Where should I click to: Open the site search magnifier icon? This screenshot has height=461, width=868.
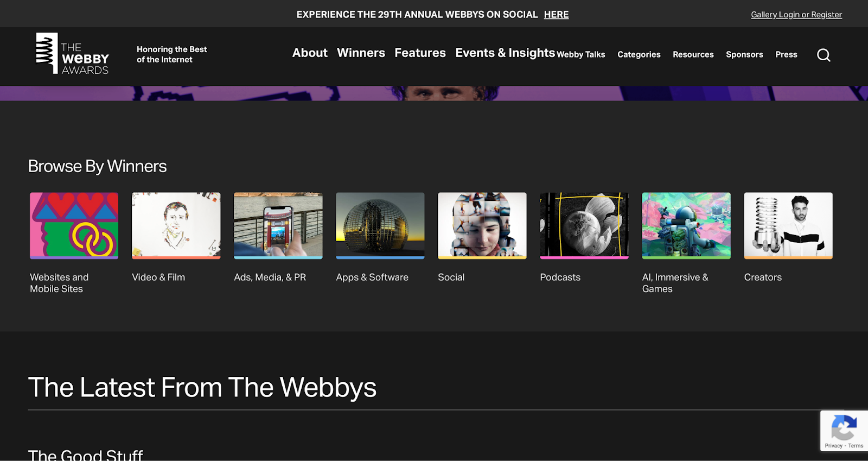(x=824, y=55)
